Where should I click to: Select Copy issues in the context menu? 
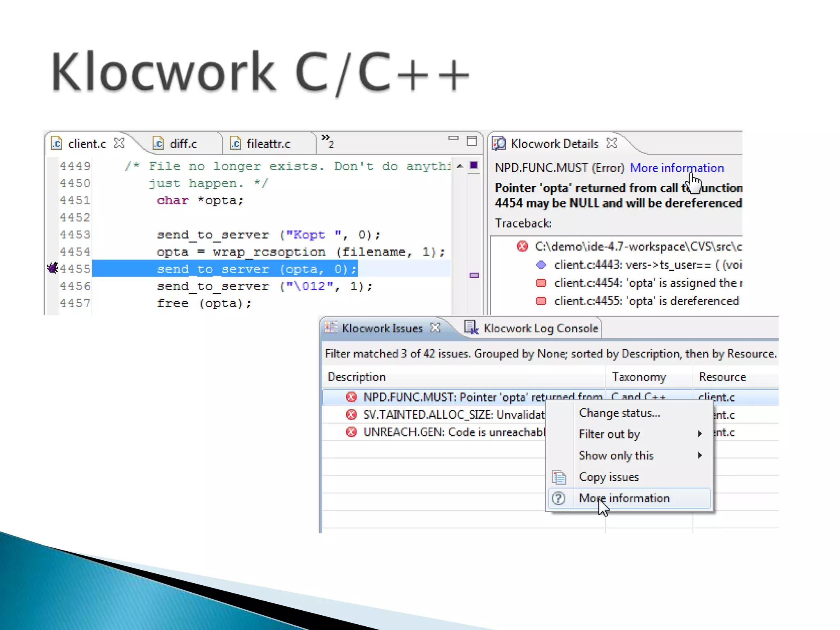pyautogui.click(x=609, y=477)
